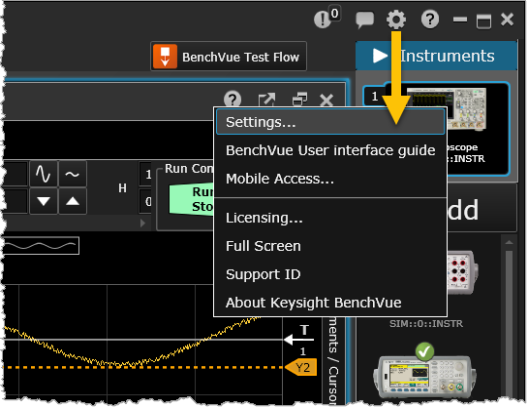Click the green Run Stop button
This screenshot has width=528, height=408.
click(191, 199)
